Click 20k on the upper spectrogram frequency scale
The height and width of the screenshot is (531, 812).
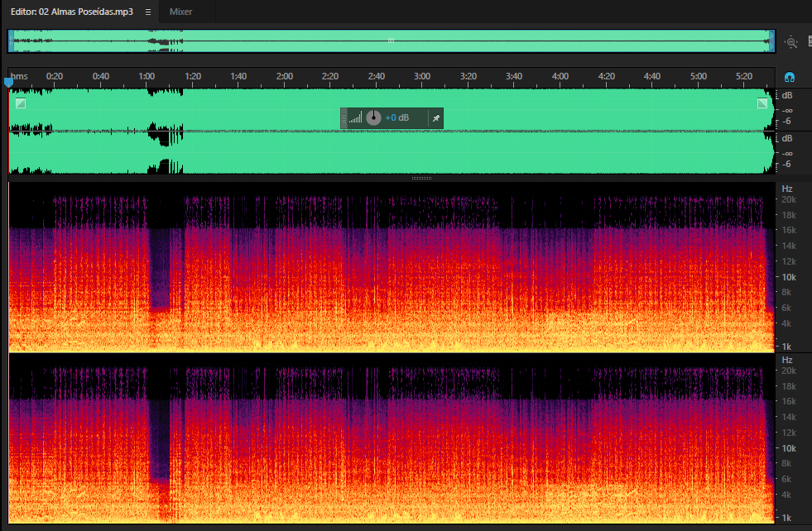point(789,199)
